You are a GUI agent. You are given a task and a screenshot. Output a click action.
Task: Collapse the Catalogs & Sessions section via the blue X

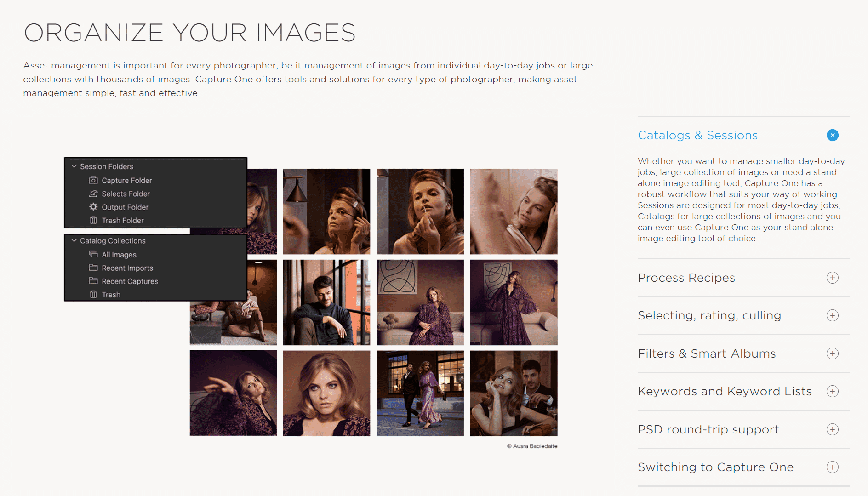coord(832,135)
